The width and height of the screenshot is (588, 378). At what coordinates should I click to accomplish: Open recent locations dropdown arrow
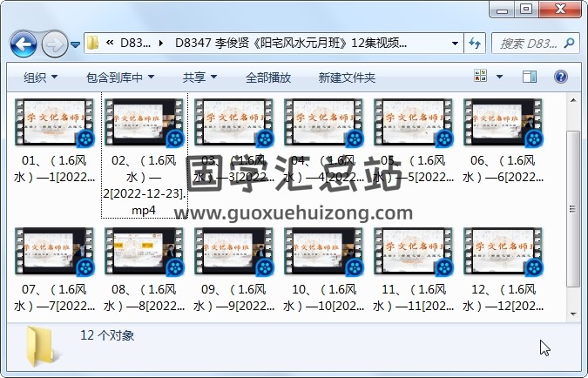point(76,44)
